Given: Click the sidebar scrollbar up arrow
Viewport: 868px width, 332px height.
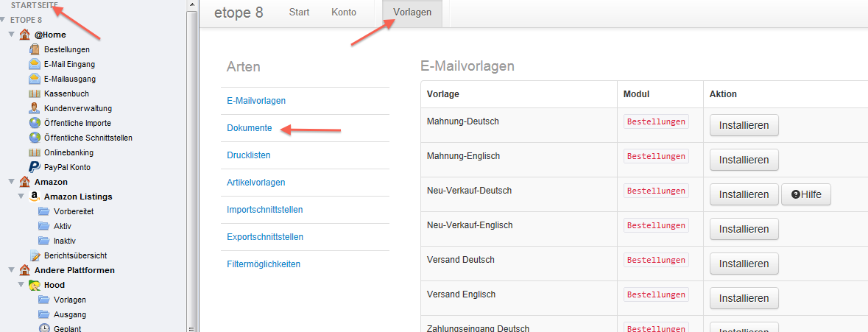Looking at the screenshot, I should [191, 5].
